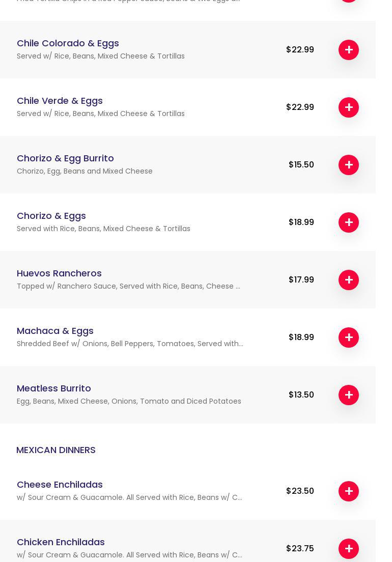Add Chile Verde & Eggs to cart
The width and height of the screenshot is (392, 562).
[349, 107]
